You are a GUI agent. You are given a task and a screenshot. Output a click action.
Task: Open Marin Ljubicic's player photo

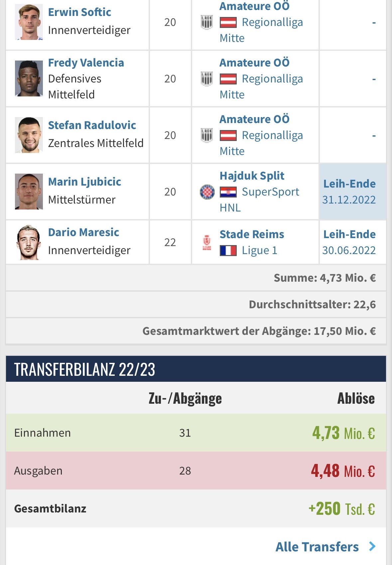(x=29, y=192)
